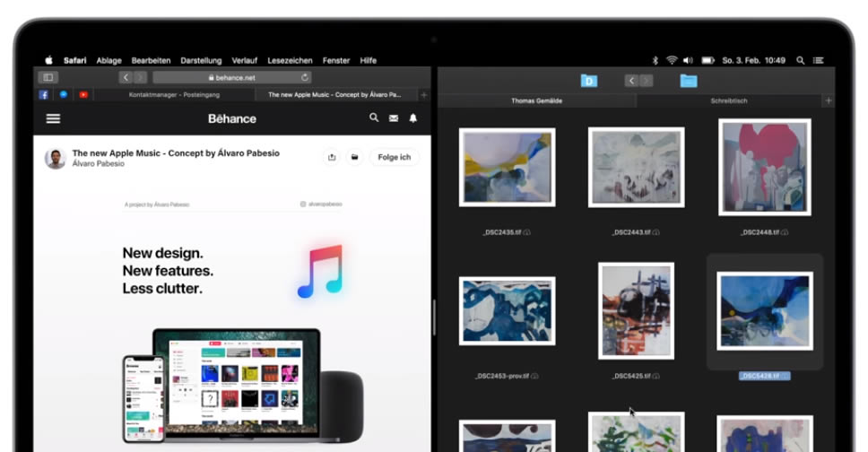Reload the behance.net page

point(305,78)
